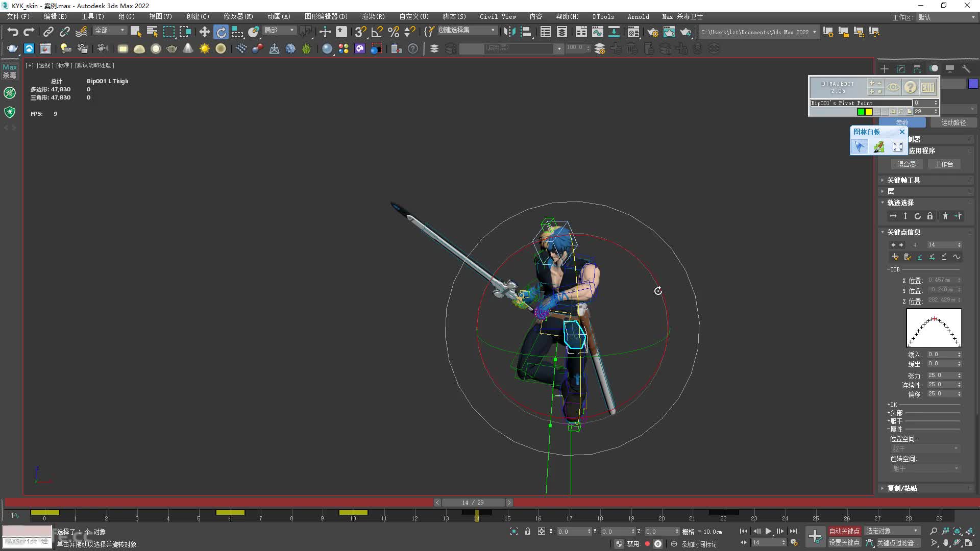Go to the end frame button
Image resolution: width=980 pixels, height=551 pixels.
[x=794, y=531]
